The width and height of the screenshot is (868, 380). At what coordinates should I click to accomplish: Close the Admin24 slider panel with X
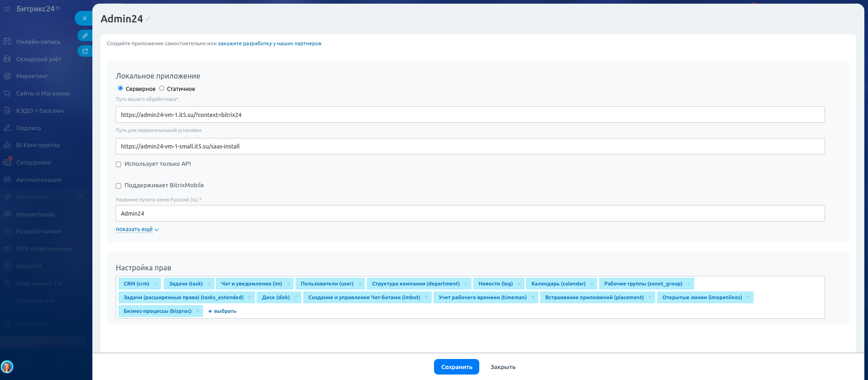[x=84, y=18]
